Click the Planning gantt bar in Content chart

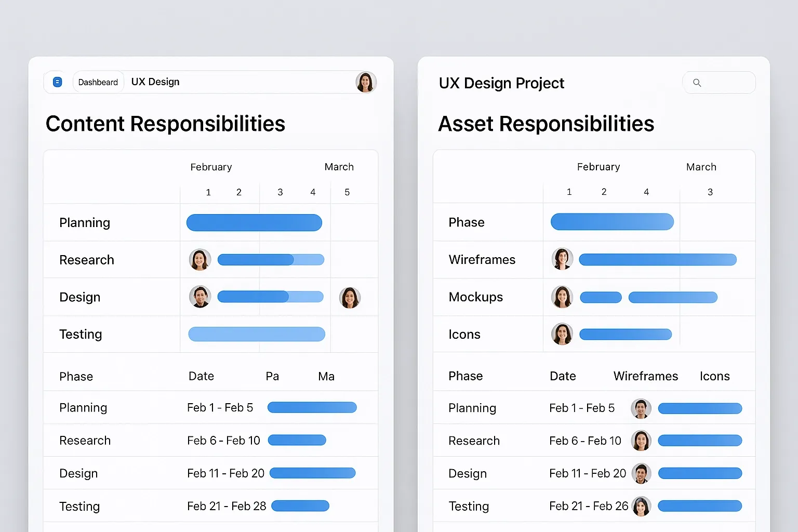[254, 222]
